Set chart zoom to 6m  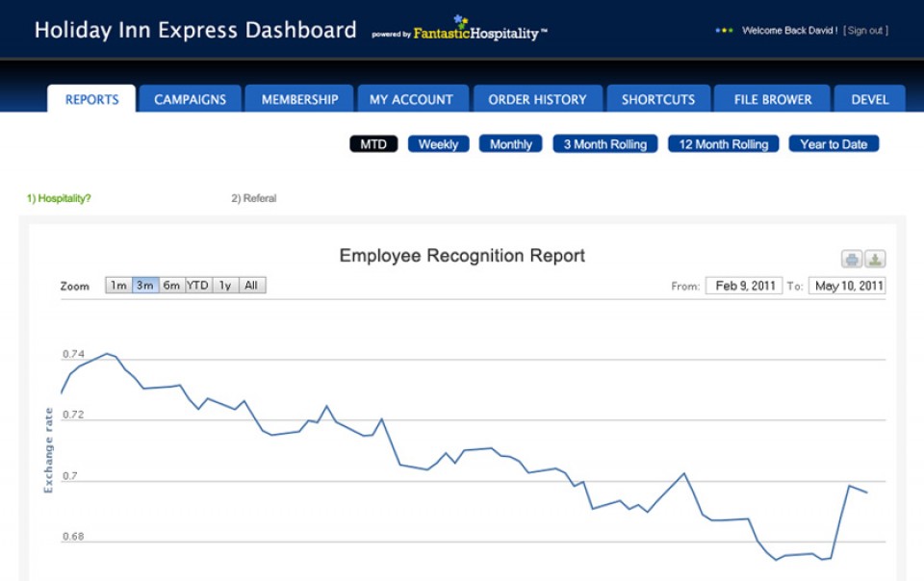[171, 286]
